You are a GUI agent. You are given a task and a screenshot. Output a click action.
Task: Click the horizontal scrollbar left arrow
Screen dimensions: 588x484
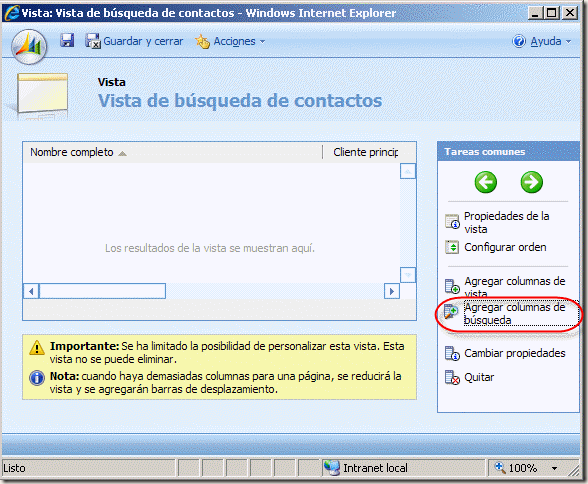click(31, 291)
